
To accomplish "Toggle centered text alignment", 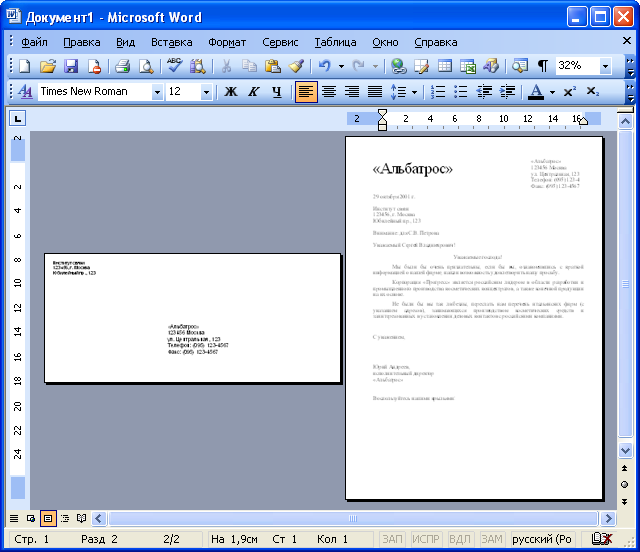I will click(x=329, y=91).
